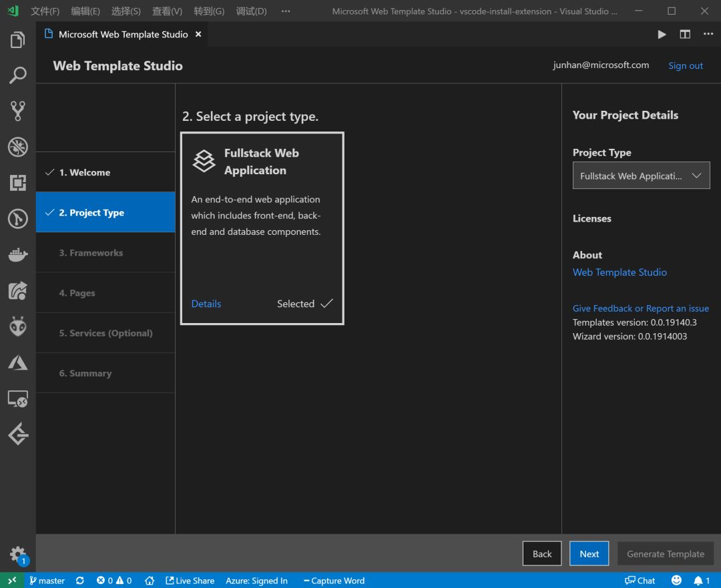Open the Extensions view icon
Screen dimensions: 721x588
[x=17, y=182]
